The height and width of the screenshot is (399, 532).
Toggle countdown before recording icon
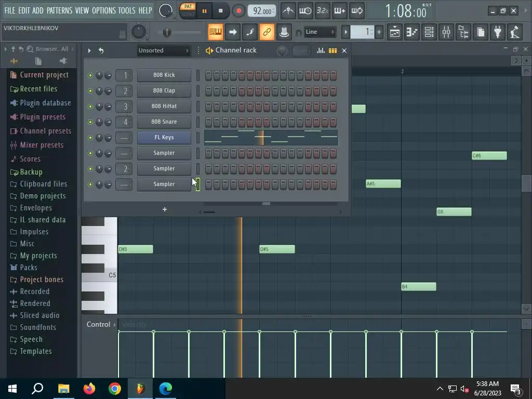322,11
